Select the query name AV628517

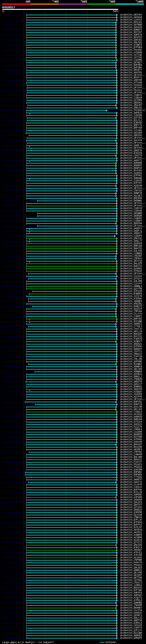point(8,7)
